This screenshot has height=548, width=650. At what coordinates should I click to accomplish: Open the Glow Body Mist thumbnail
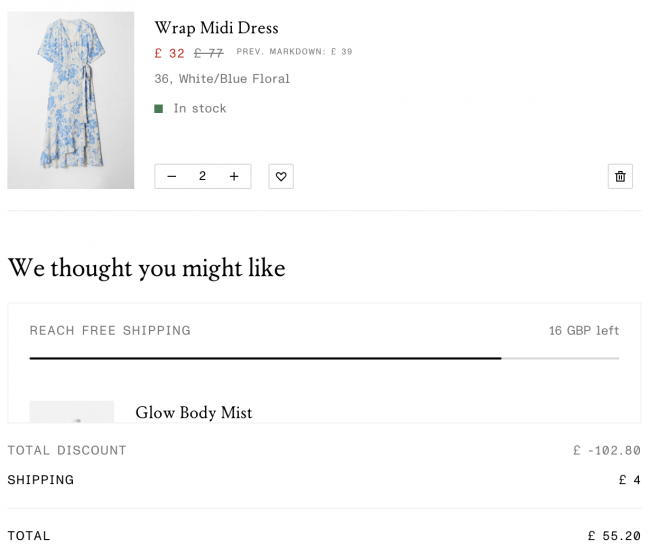pyautogui.click(x=72, y=412)
